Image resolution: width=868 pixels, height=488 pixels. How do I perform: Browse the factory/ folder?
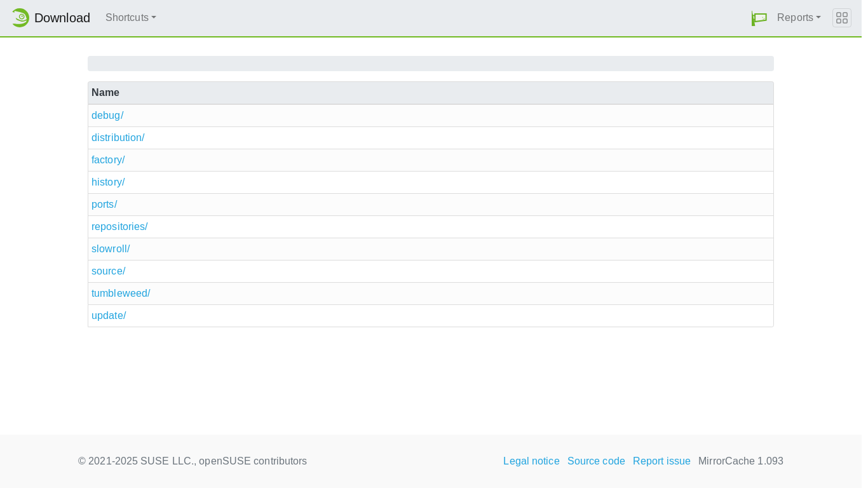(108, 160)
